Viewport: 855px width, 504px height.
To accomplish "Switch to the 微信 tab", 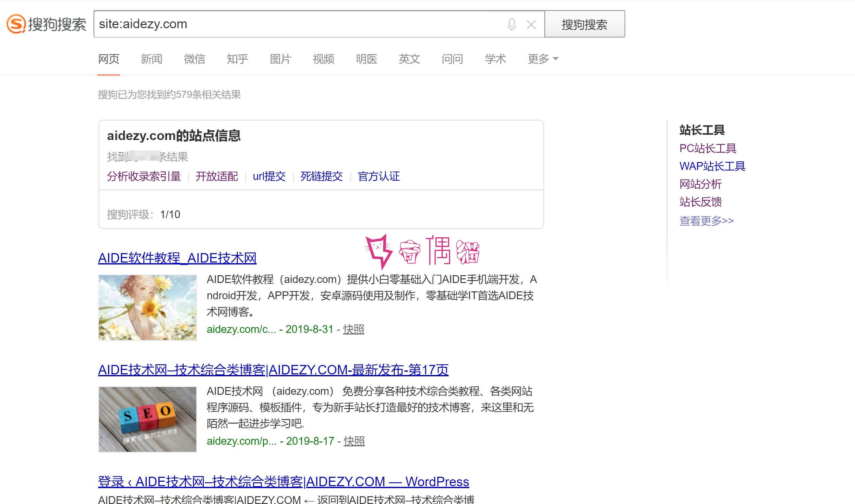I will (195, 59).
